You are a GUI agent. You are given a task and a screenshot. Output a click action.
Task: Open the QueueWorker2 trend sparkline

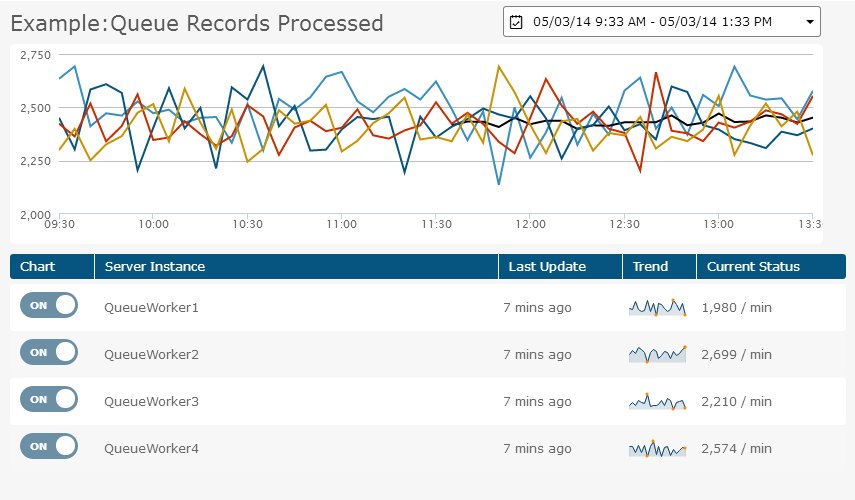pos(658,354)
